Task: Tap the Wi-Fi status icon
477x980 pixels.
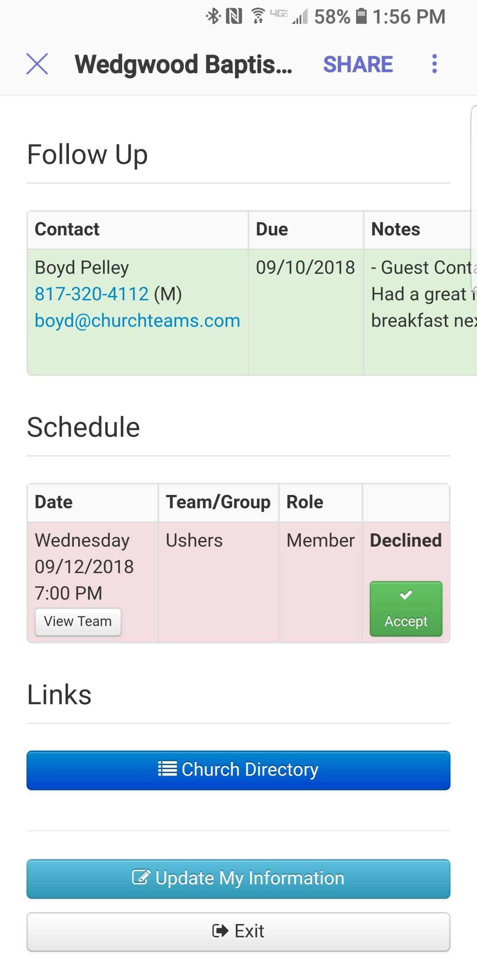Action: [258, 16]
